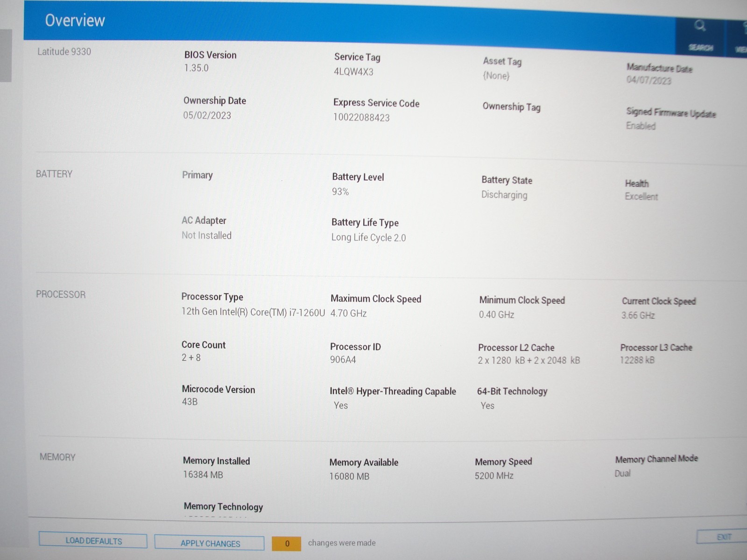Viewport: 747px width, 560px height.
Task: Select Long Life Cycle 2.0 text
Action: pyautogui.click(x=368, y=238)
